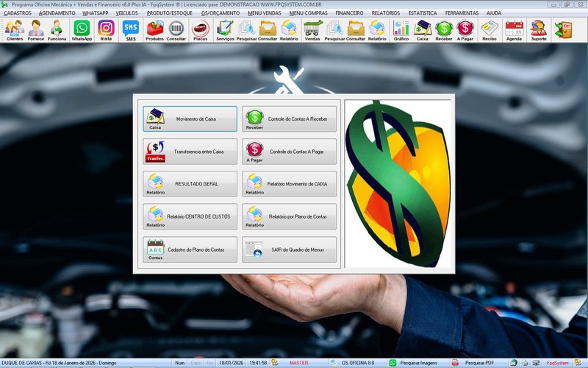The width and height of the screenshot is (588, 368).
Task: Open the Clientes toolbar icon
Action: pos(15,30)
